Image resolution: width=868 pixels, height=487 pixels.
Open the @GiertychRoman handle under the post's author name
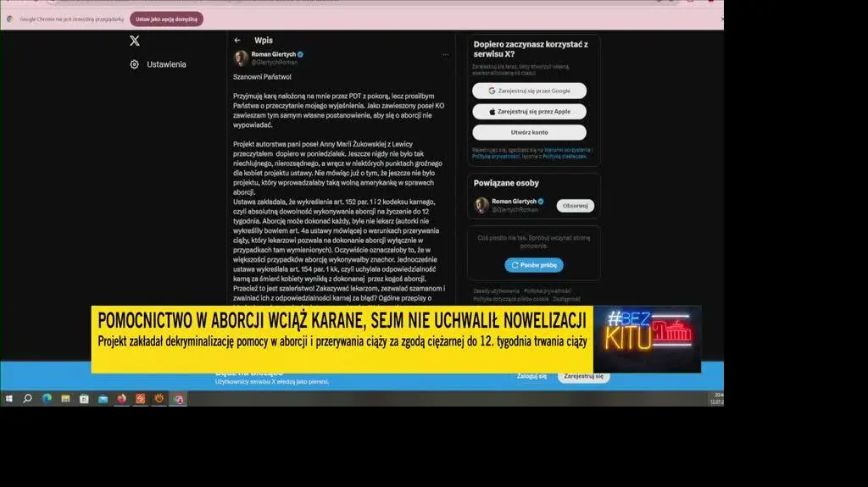275,62
